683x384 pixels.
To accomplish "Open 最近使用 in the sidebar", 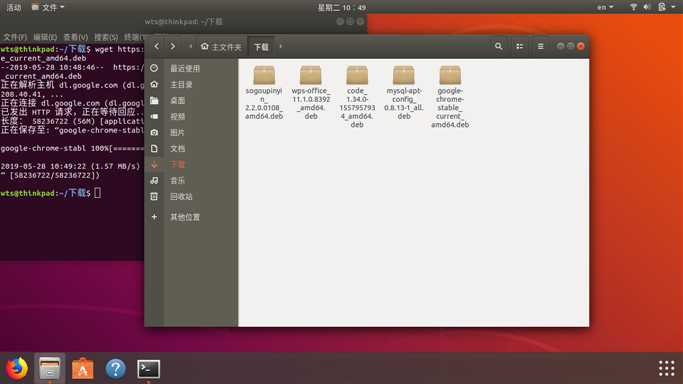I will pyautogui.click(x=185, y=68).
